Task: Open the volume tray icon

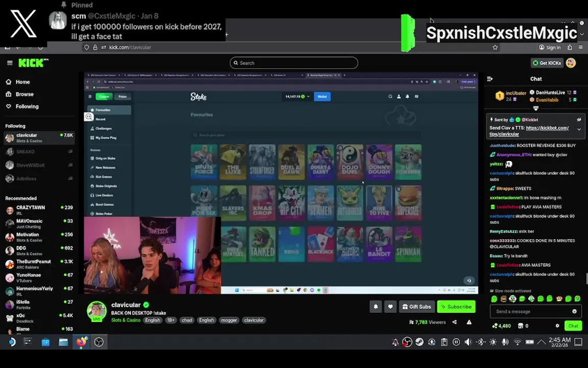Action: (x=468, y=342)
